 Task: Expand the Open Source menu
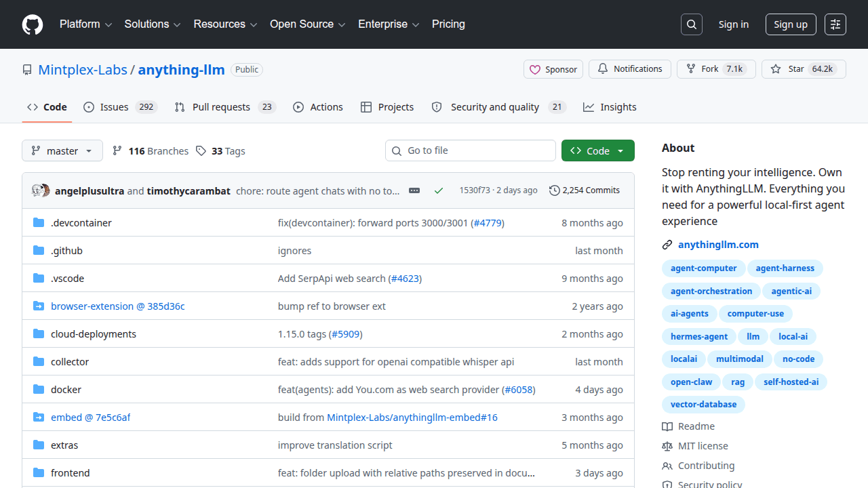pyautogui.click(x=308, y=24)
